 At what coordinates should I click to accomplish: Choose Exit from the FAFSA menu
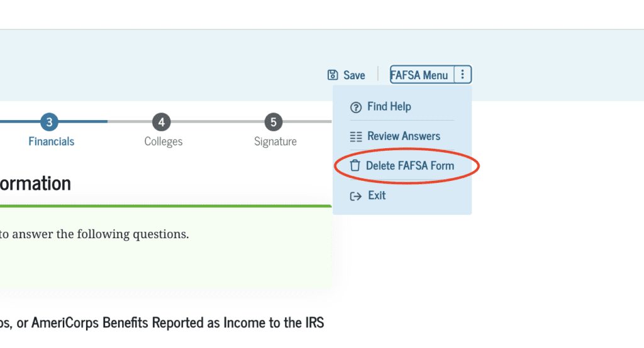click(x=377, y=196)
